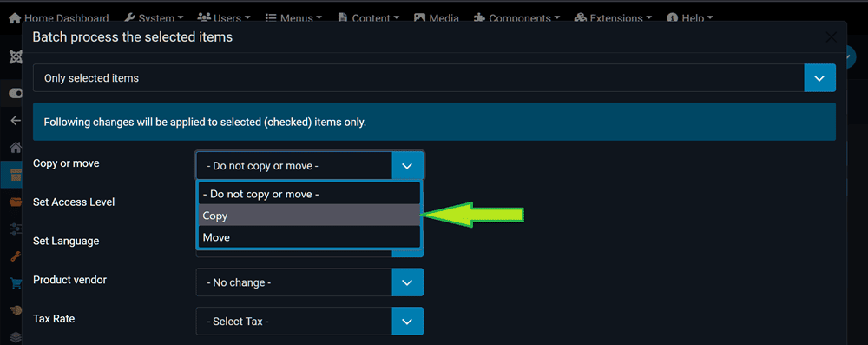Click the 'Set Access Level' label
This screenshot has height=345, width=868.
pos(74,202)
